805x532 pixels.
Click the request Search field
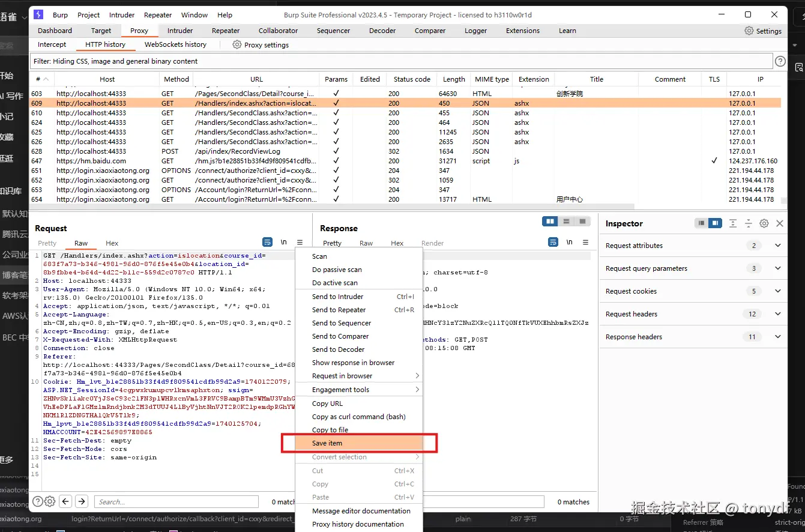(x=177, y=501)
